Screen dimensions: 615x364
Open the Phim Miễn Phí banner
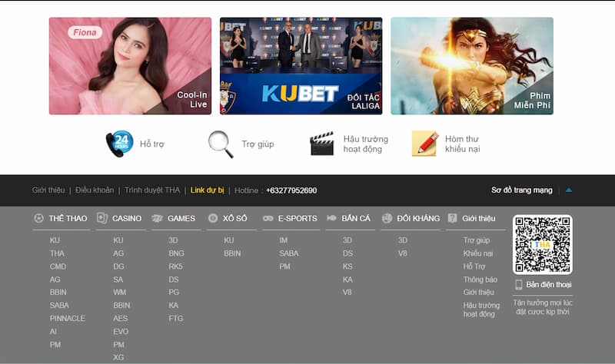[471, 66]
